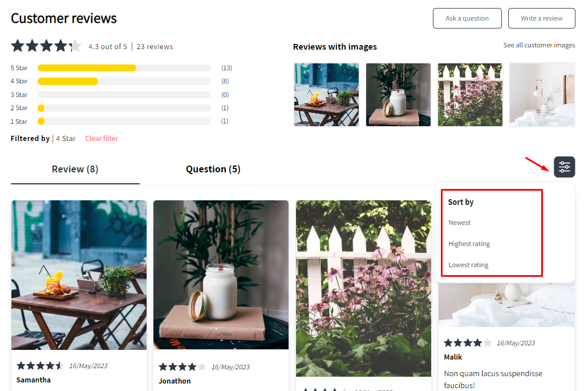Choose Highest rating sort option
The width and height of the screenshot is (588, 391).
[469, 244]
